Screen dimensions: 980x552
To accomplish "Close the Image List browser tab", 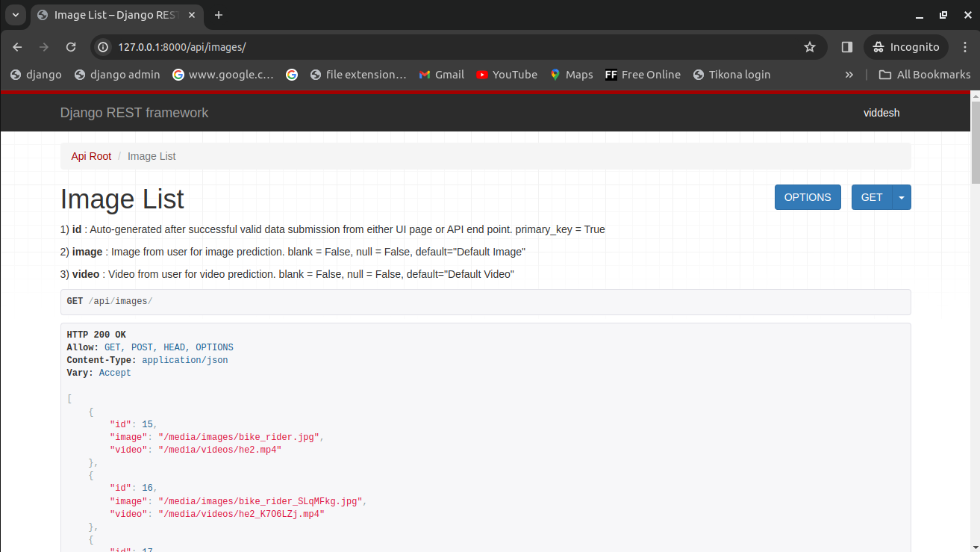I will 193,15.
